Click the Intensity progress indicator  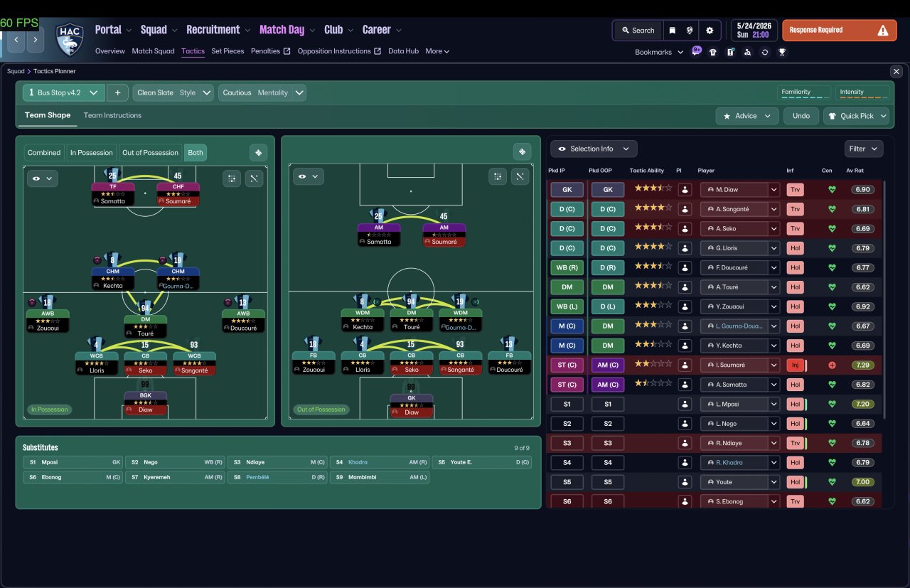pyautogui.click(x=863, y=93)
